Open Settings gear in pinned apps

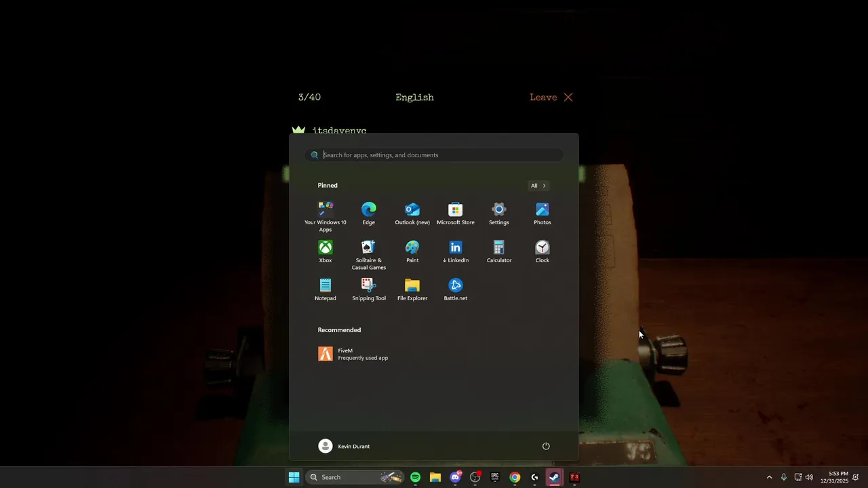point(499,213)
